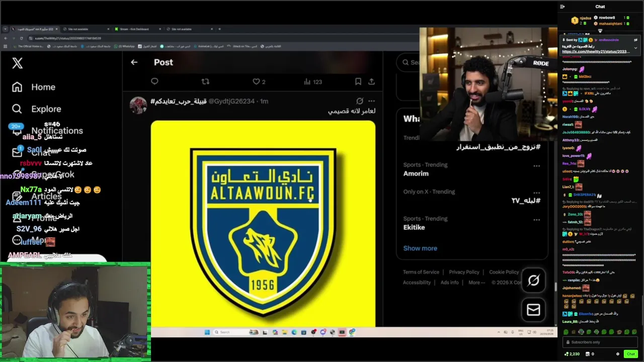This screenshot has height=362, width=644.
Task: Open the Explore page in X sidebar
Action: click(36, 109)
